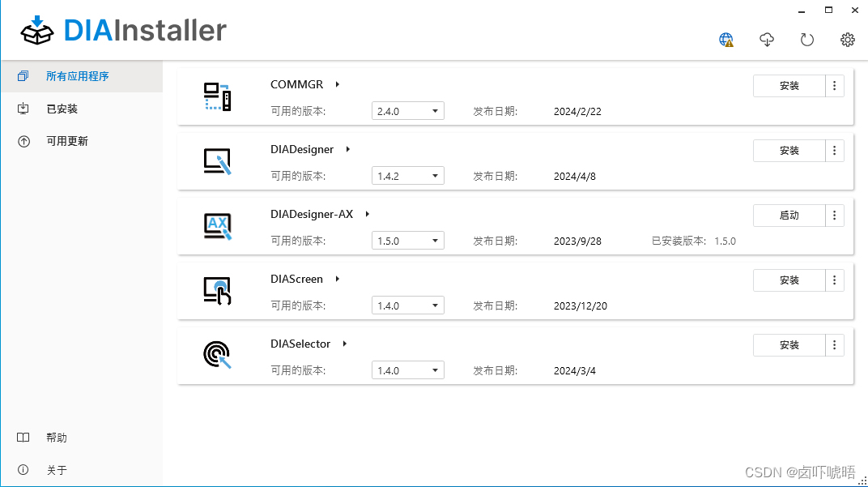Screen dimensions: 868x487
Task: Click the DIAScreen application icon
Action: 217,291
